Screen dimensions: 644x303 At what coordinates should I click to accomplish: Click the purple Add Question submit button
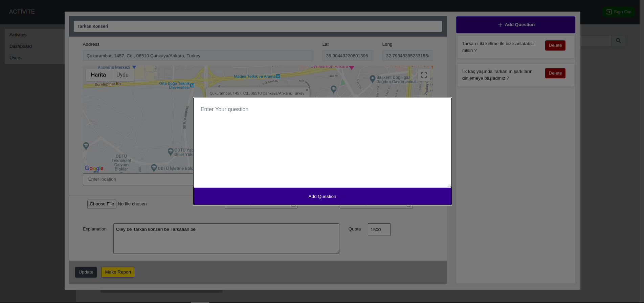[x=322, y=197]
